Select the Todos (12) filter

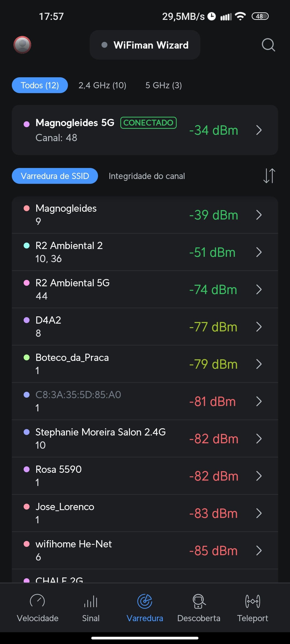click(x=40, y=85)
